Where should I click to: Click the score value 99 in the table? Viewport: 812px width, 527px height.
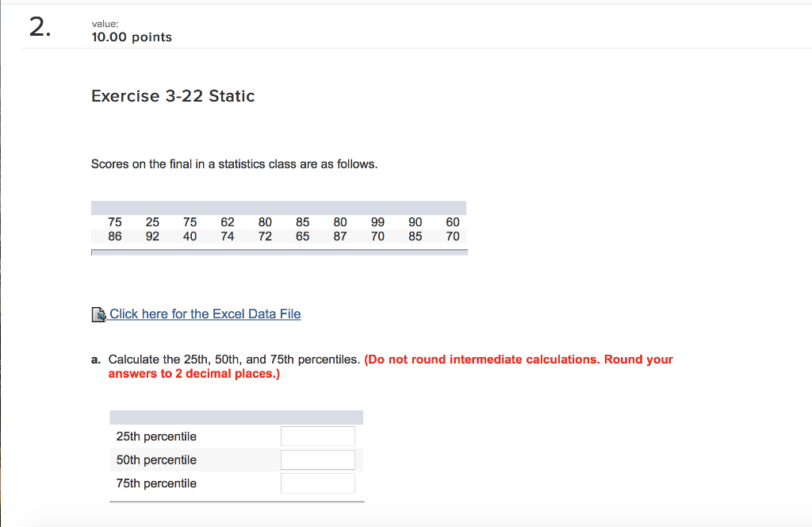tap(377, 222)
